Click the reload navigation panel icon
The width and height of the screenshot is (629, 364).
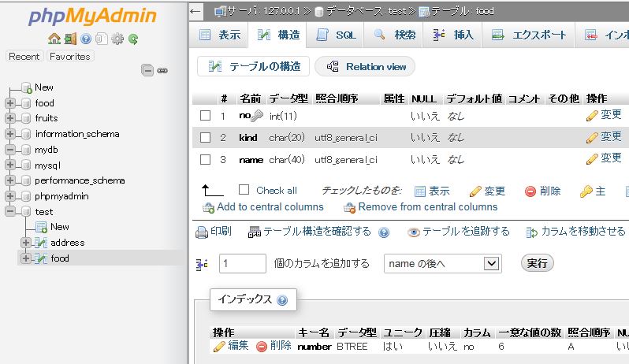[133, 39]
